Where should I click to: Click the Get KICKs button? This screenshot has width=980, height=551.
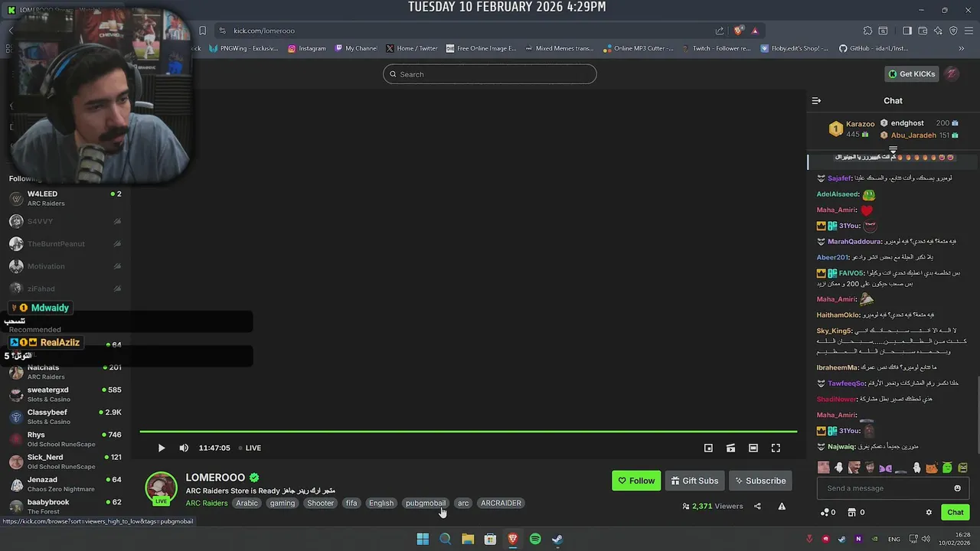click(x=911, y=74)
